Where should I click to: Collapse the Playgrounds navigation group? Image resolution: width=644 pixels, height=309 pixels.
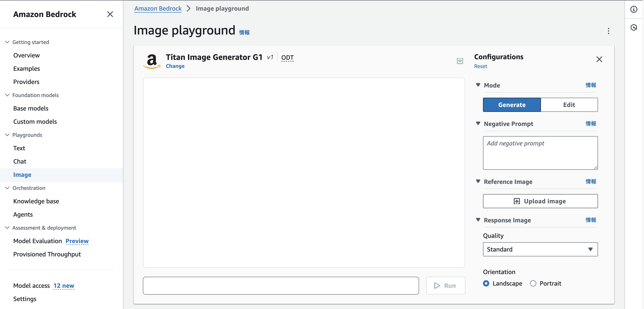coord(7,135)
